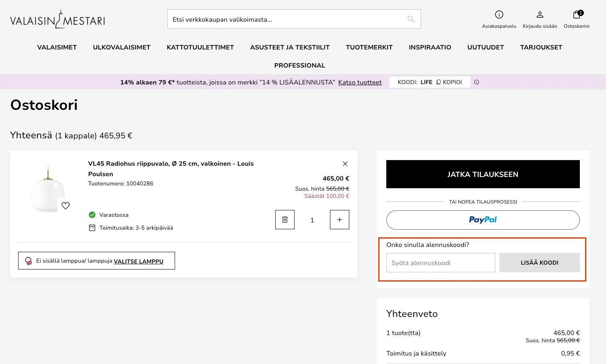Click the Kirjaudu sisään user icon

(x=540, y=15)
